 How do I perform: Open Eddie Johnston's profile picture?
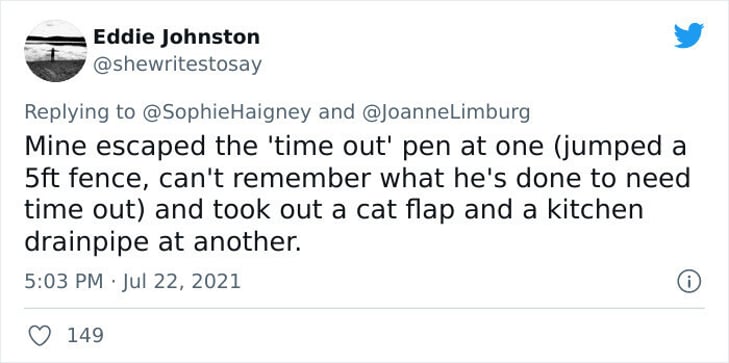click(55, 51)
